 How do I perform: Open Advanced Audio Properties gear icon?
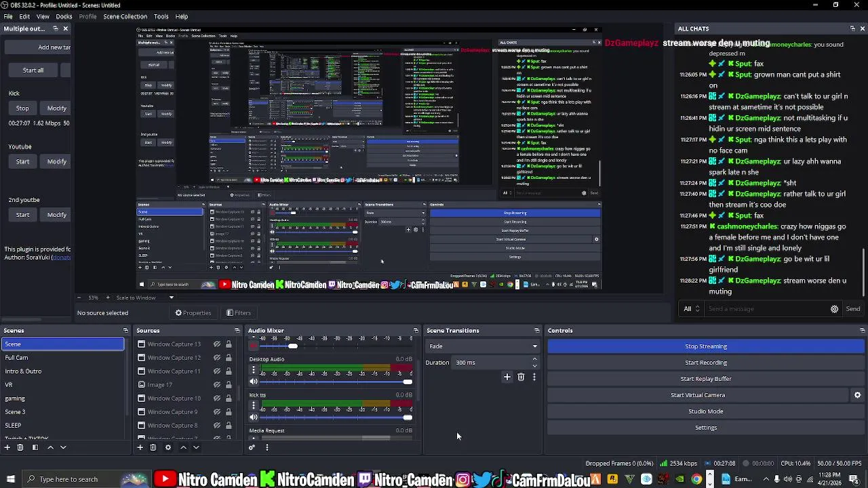pos(252,447)
